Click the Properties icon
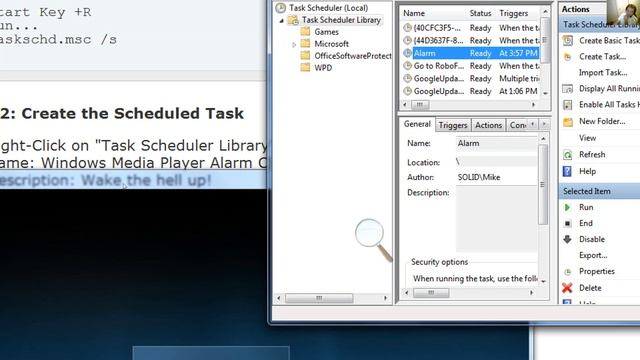The image size is (640, 360). 567,271
